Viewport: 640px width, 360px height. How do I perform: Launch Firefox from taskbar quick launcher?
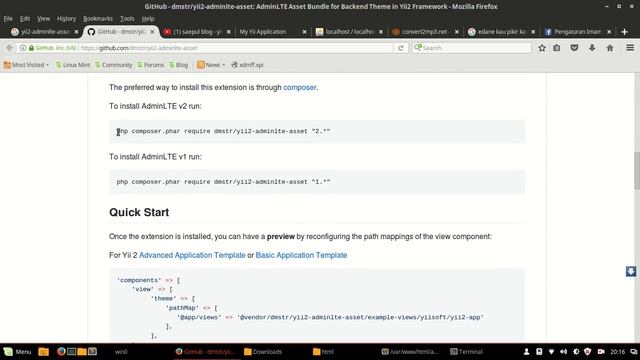[61, 351]
